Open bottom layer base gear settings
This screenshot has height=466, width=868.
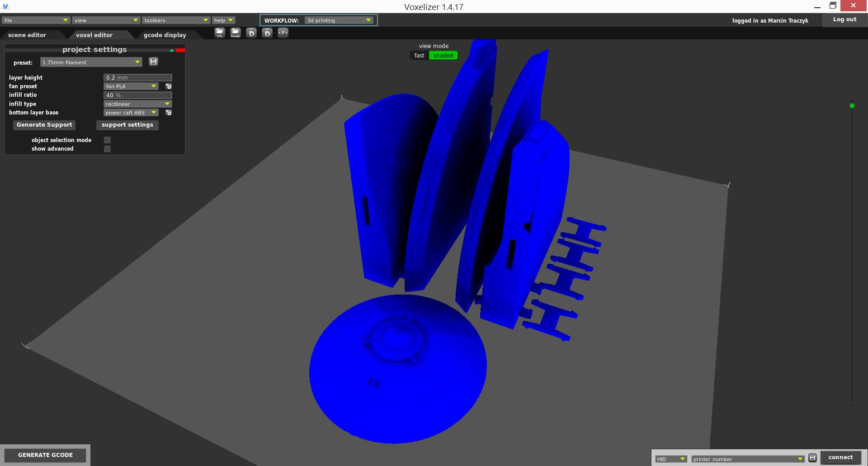(169, 113)
